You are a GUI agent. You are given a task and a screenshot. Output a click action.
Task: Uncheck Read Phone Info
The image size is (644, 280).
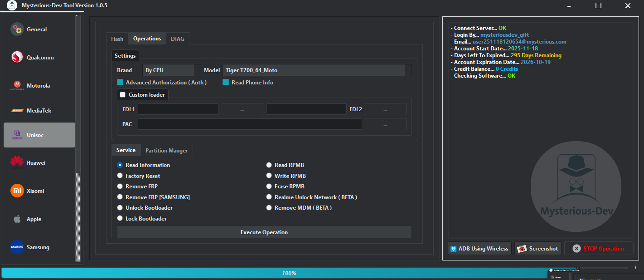(x=226, y=82)
